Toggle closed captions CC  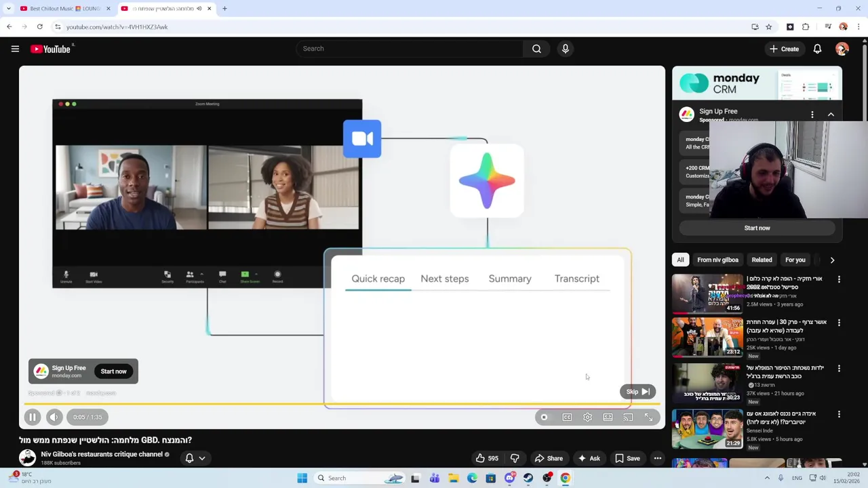pos(567,418)
